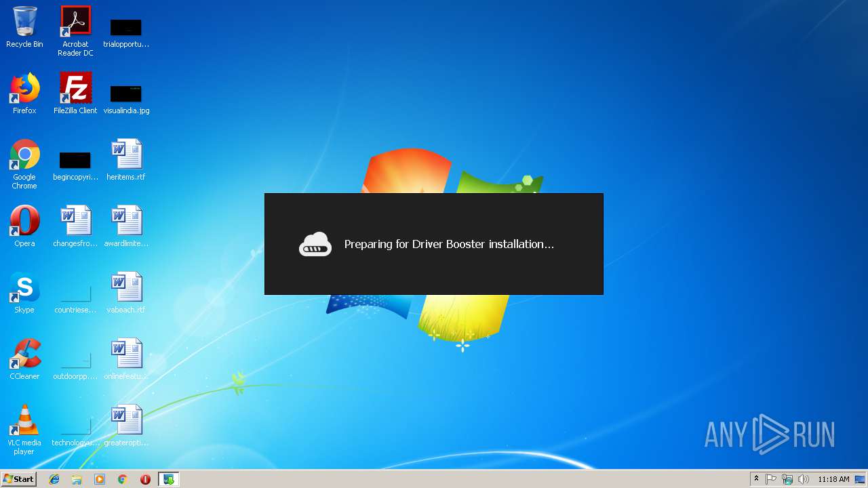This screenshot has height=488, width=868.
Task: Click the Chrome icon on taskbar
Action: pyautogui.click(x=123, y=479)
